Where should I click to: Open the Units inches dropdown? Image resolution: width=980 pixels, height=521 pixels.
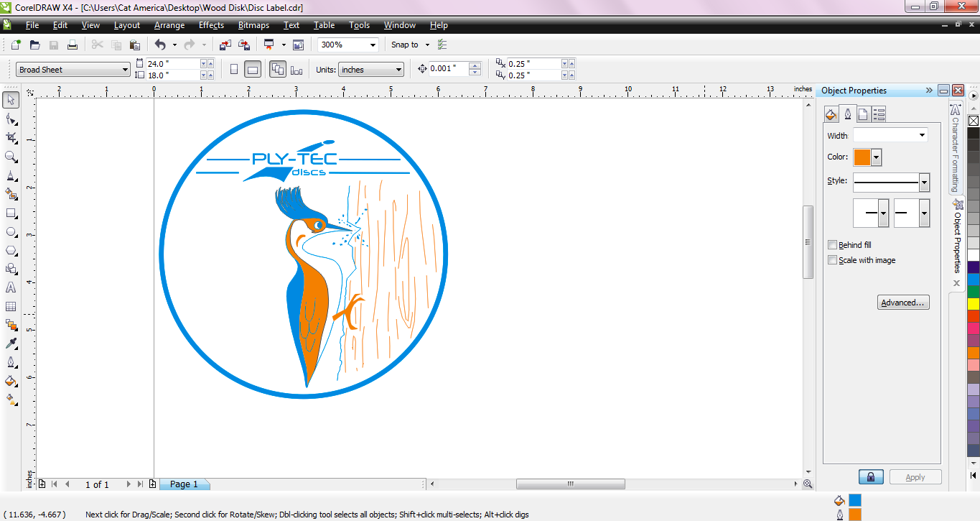398,70
